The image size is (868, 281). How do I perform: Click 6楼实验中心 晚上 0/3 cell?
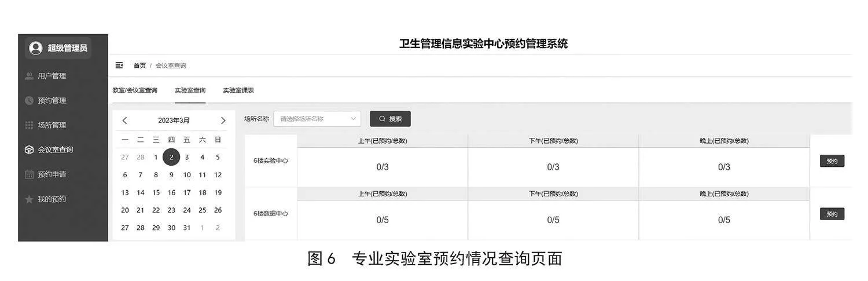coord(724,167)
